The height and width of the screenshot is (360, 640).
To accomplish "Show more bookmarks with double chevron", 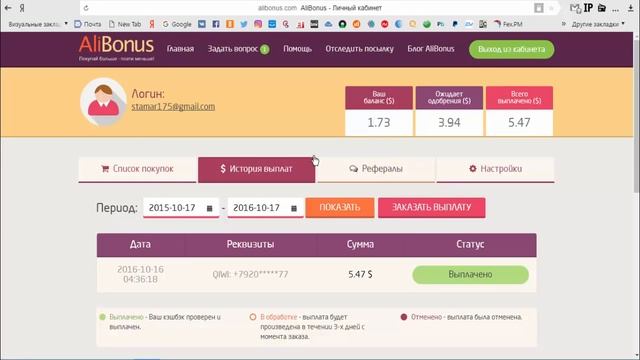I will (x=564, y=24).
